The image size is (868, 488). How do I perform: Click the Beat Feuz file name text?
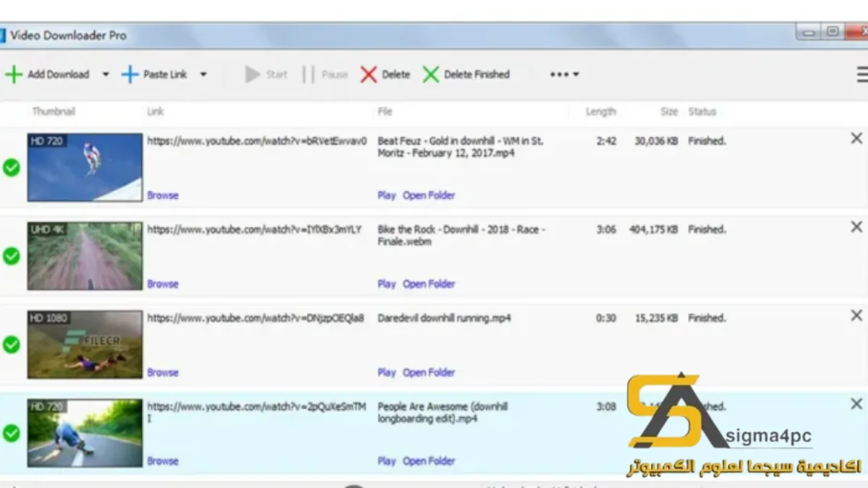click(x=461, y=147)
